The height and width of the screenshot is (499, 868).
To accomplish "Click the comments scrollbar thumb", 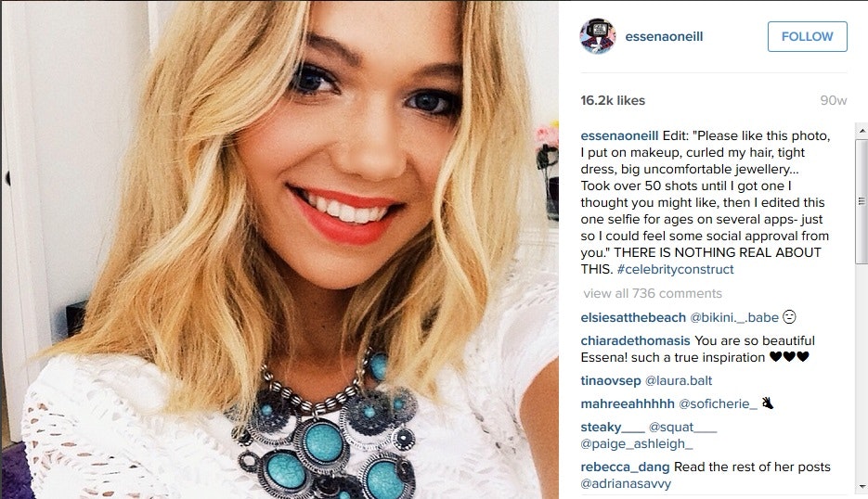I will [x=862, y=200].
